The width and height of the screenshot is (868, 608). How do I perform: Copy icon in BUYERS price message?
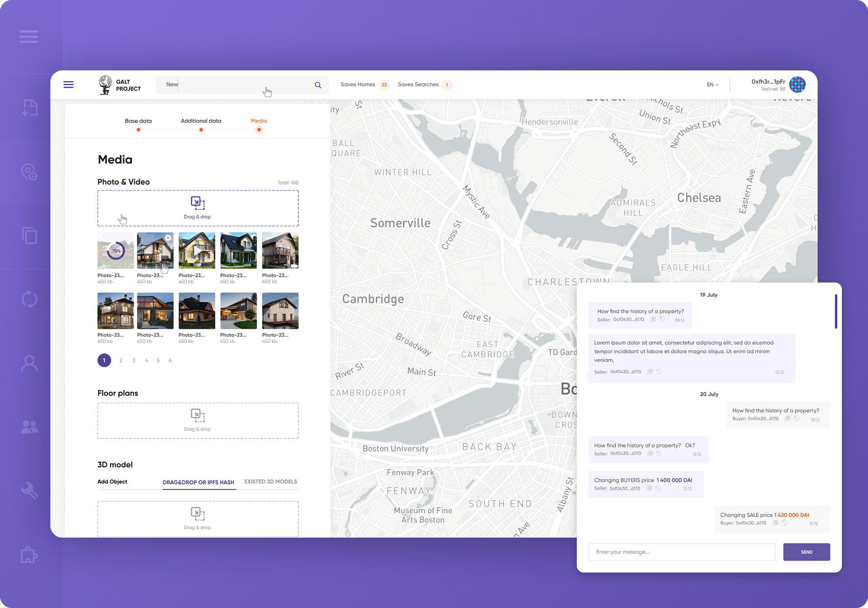tap(649, 488)
